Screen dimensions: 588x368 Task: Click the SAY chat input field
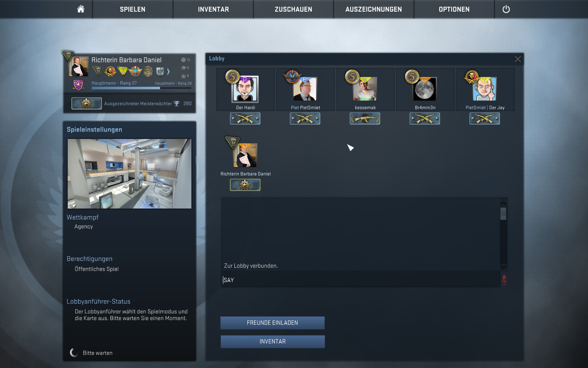pyautogui.click(x=360, y=280)
